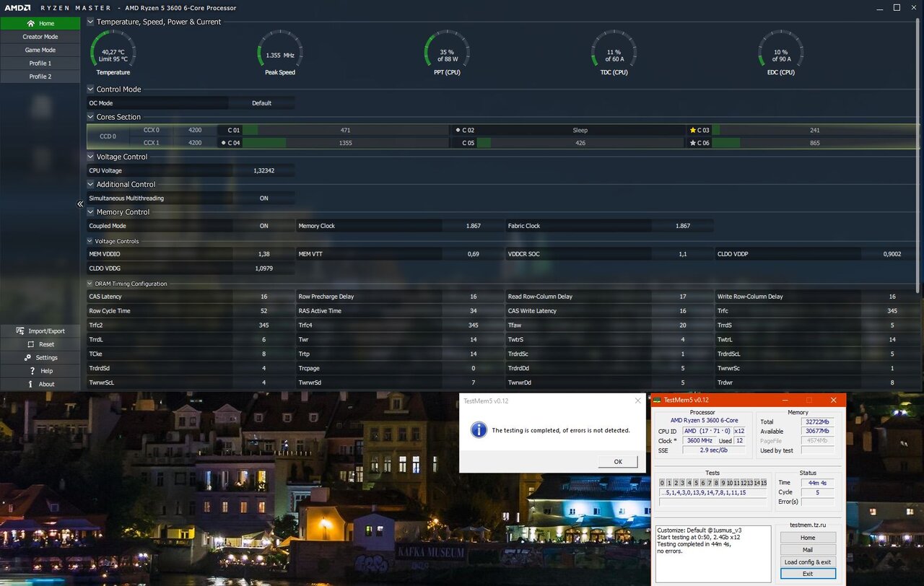Collapse the Voltage Control section

90,157
